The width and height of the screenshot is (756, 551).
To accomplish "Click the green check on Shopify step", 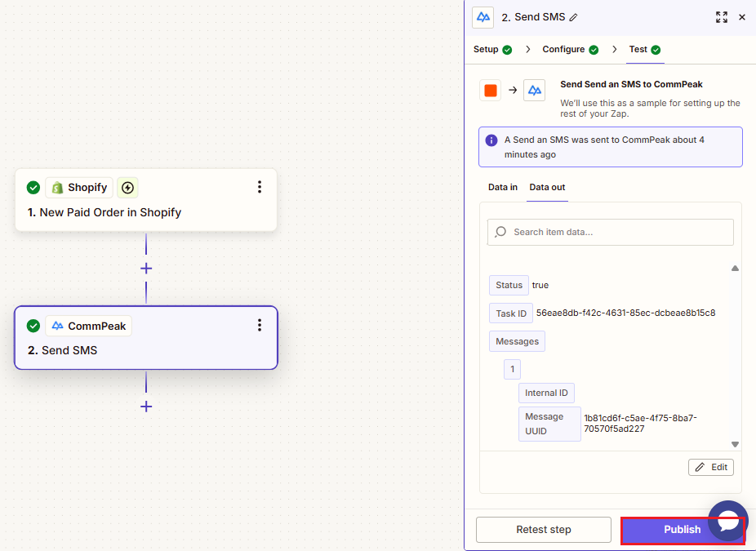I will [33, 188].
